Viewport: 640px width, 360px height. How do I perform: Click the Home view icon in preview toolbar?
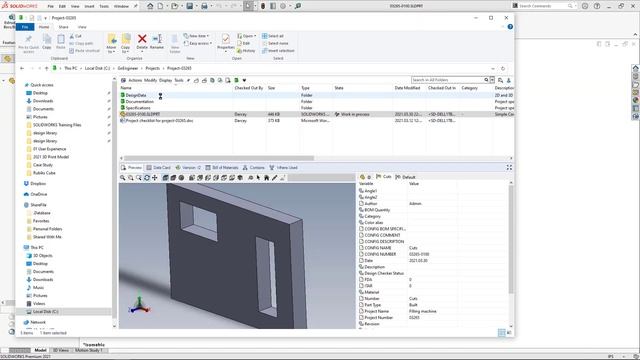(x=267, y=178)
